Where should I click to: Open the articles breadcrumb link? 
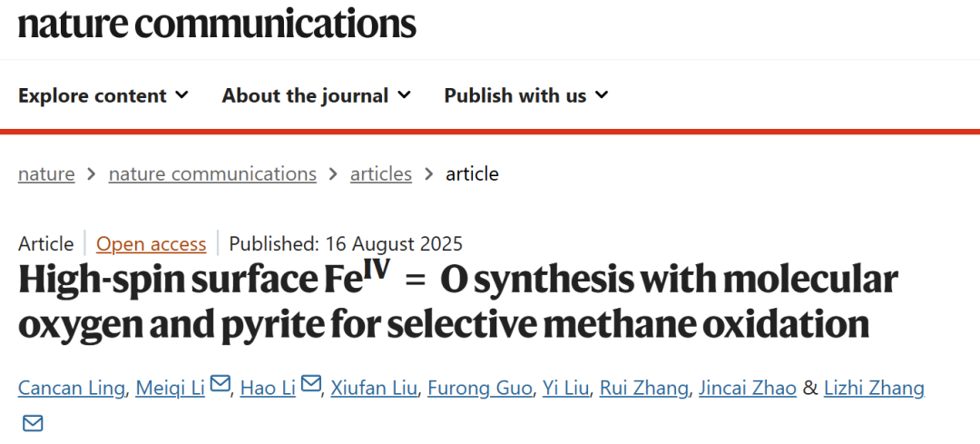pyautogui.click(x=380, y=173)
